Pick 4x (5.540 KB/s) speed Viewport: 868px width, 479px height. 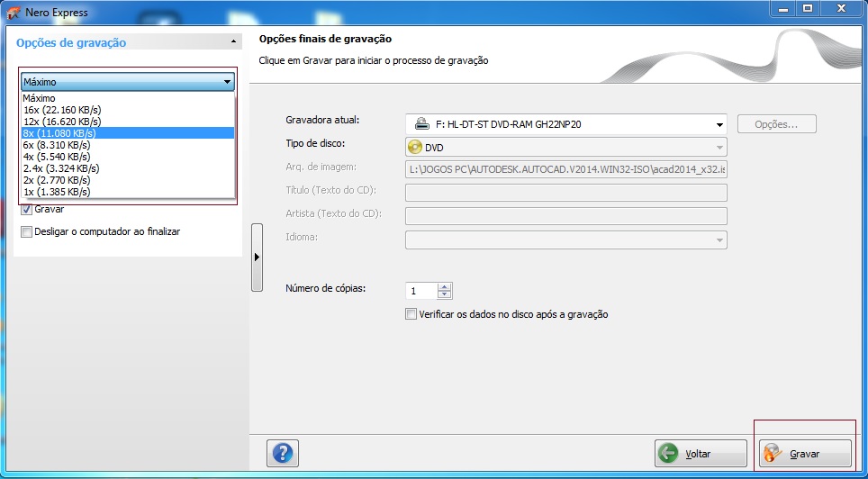[128, 157]
